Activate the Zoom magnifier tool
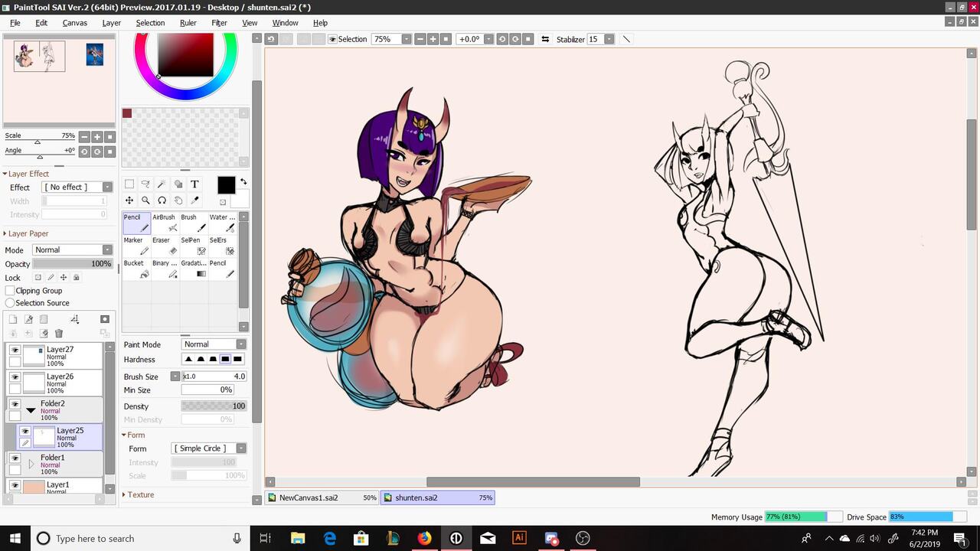This screenshot has height=551, width=980. (145, 201)
